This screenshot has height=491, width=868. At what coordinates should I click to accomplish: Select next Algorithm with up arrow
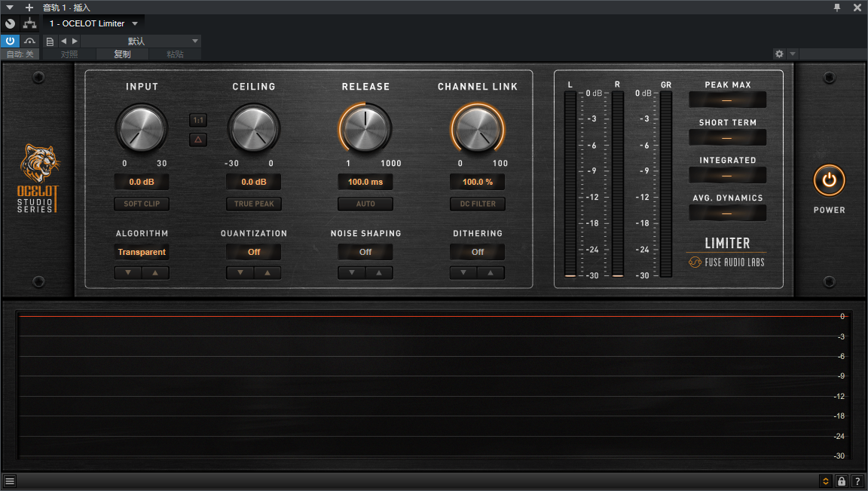155,273
